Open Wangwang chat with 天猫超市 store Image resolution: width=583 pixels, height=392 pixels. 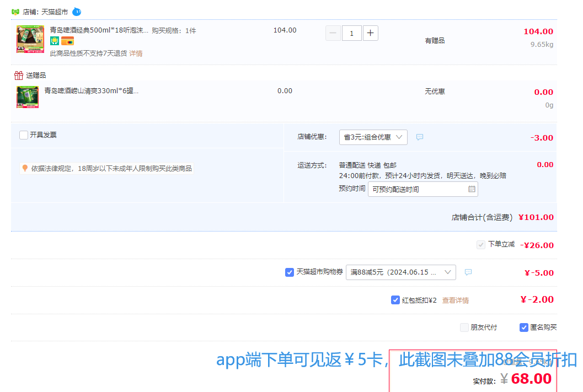[x=77, y=12]
